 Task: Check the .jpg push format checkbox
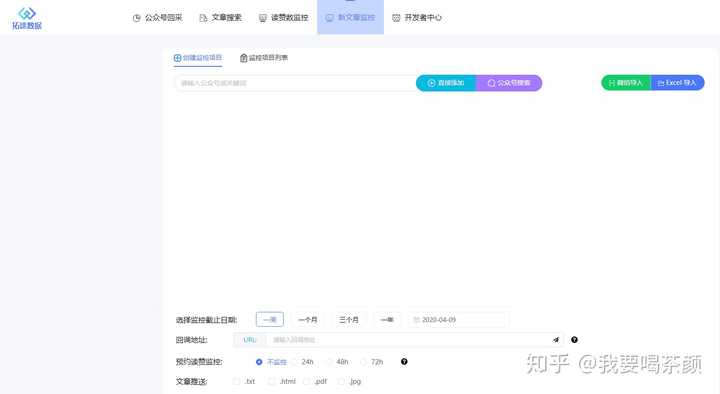tap(341, 381)
